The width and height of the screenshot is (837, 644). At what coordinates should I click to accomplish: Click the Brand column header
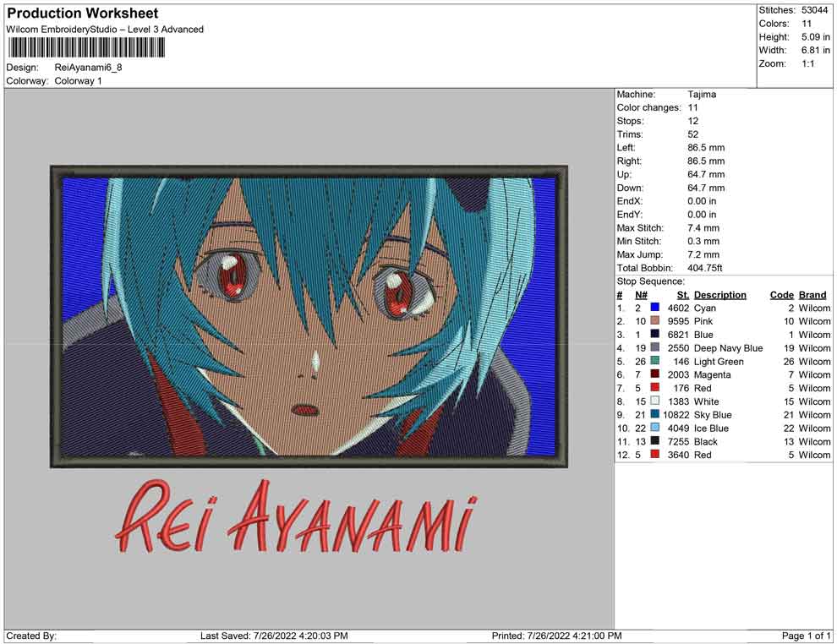pyautogui.click(x=812, y=295)
